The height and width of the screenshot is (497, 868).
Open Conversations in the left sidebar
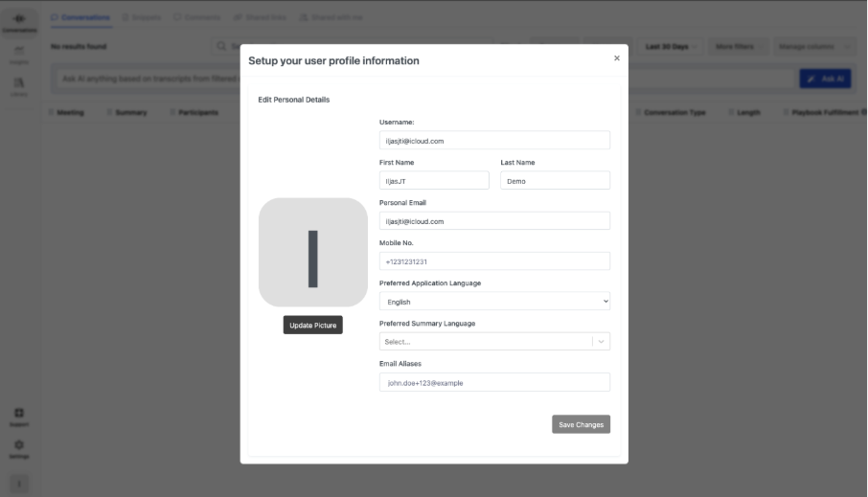click(x=19, y=22)
